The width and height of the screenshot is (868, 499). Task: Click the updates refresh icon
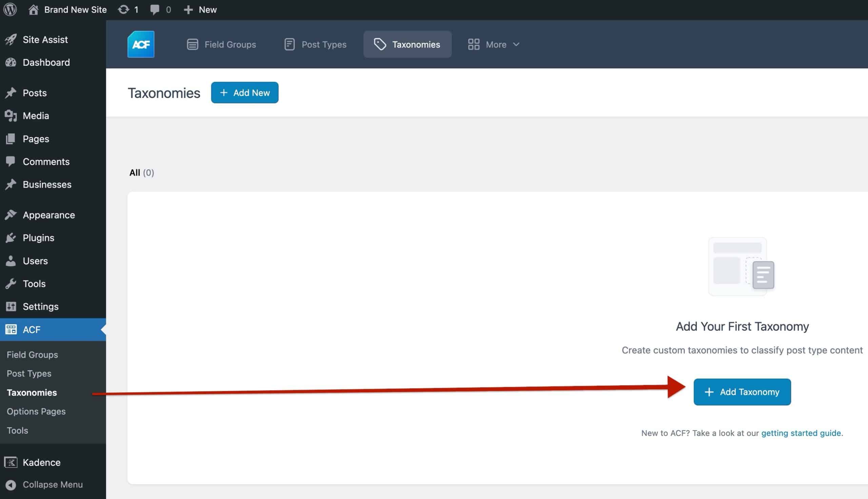pyautogui.click(x=123, y=9)
